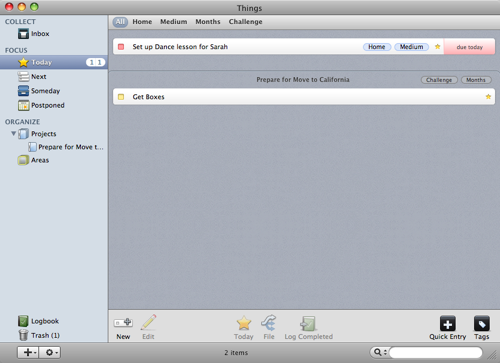The width and height of the screenshot is (500, 363).
Task: Check off Set up Dance lesson task
Action: point(121,47)
